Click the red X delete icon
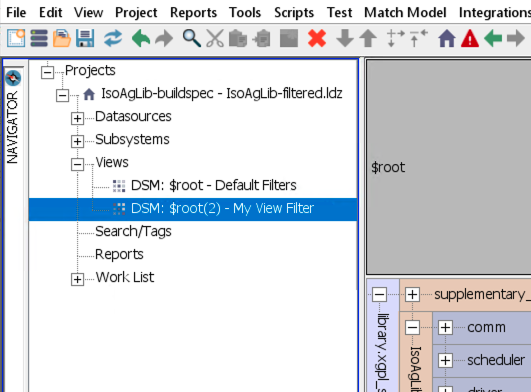The height and width of the screenshot is (392, 531). (x=317, y=38)
